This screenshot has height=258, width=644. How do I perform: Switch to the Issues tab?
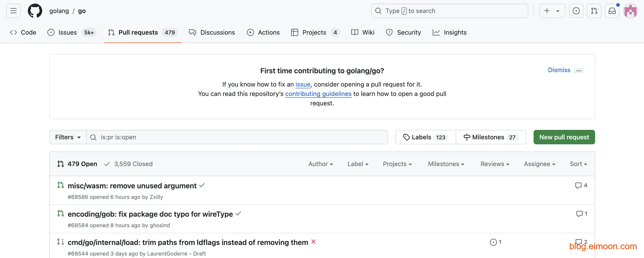pyautogui.click(x=68, y=32)
